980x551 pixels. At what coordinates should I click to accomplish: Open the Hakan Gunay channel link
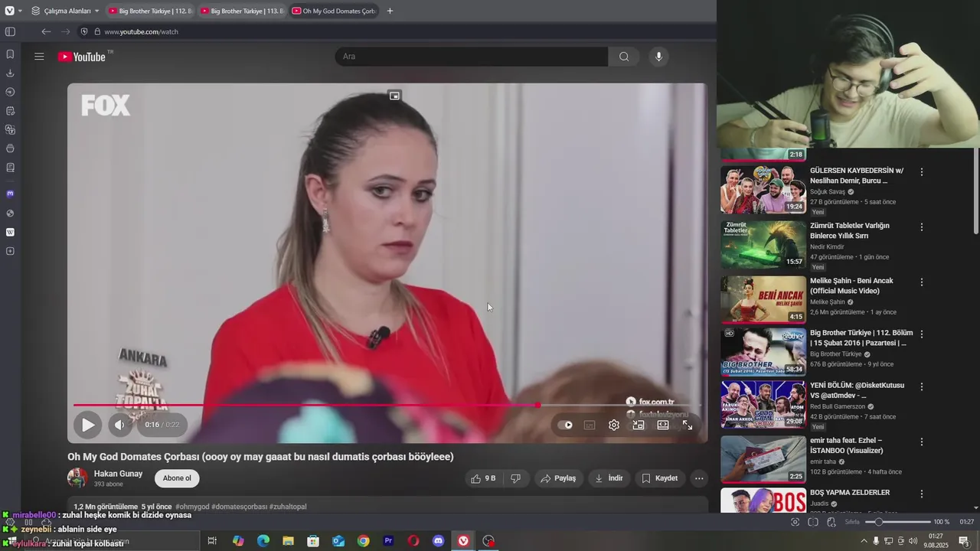coord(118,474)
